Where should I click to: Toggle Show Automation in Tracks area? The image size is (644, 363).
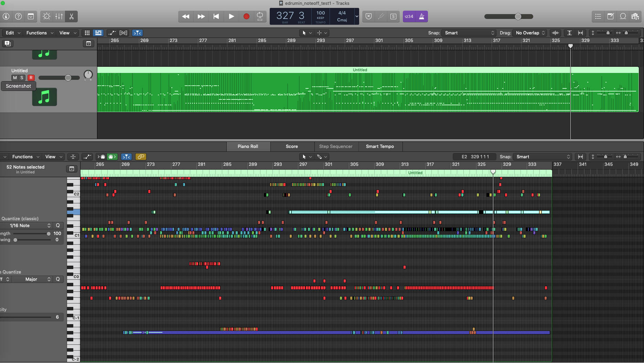point(112,33)
